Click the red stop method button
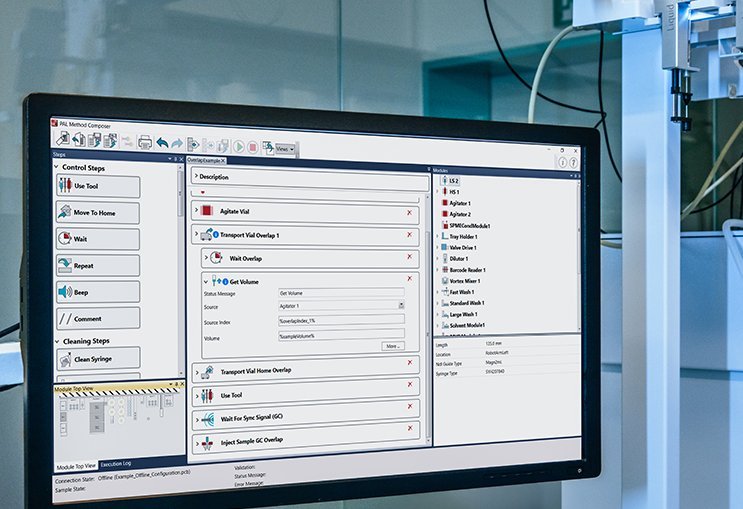This screenshot has height=509, width=743. click(x=253, y=148)
